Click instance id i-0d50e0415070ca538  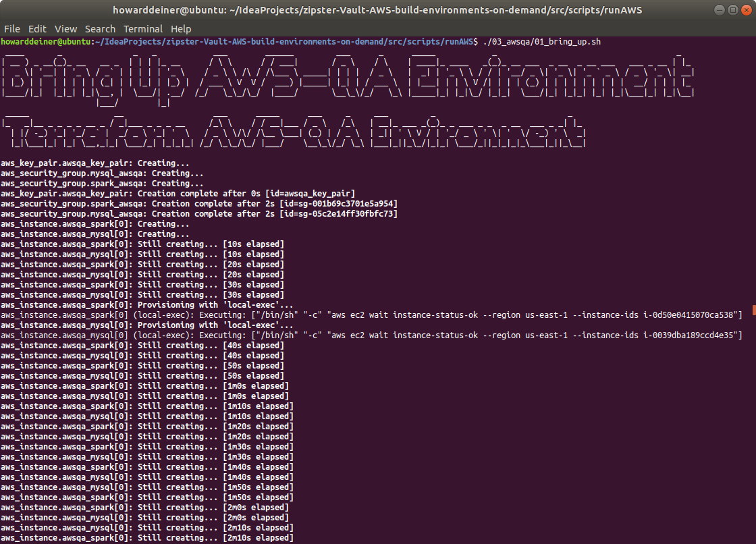tap(688, 315)
